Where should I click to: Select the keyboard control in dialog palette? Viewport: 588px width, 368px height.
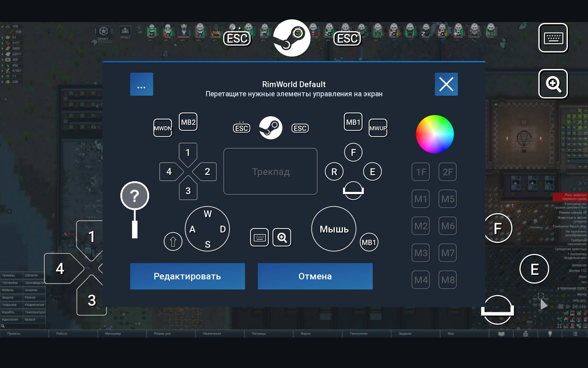coord(259,237)
